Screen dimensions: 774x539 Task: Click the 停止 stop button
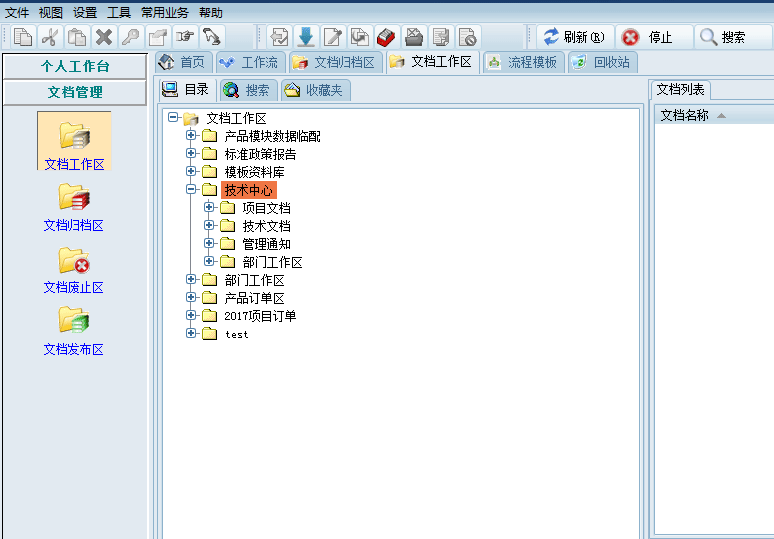(649, 37)
